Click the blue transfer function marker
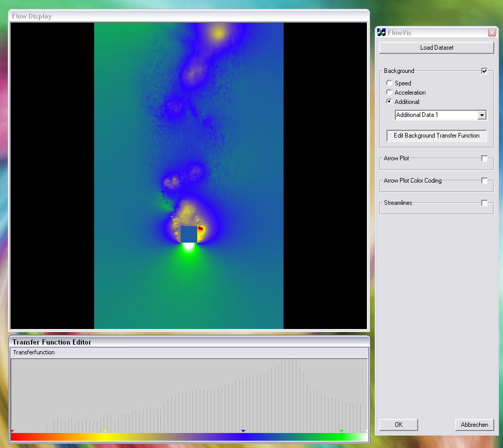 coord(243,431)
